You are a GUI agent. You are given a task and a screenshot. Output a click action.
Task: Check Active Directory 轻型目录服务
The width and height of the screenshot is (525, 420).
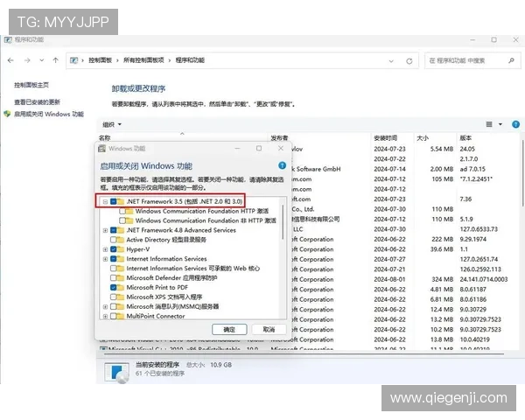tap(113, 240)
